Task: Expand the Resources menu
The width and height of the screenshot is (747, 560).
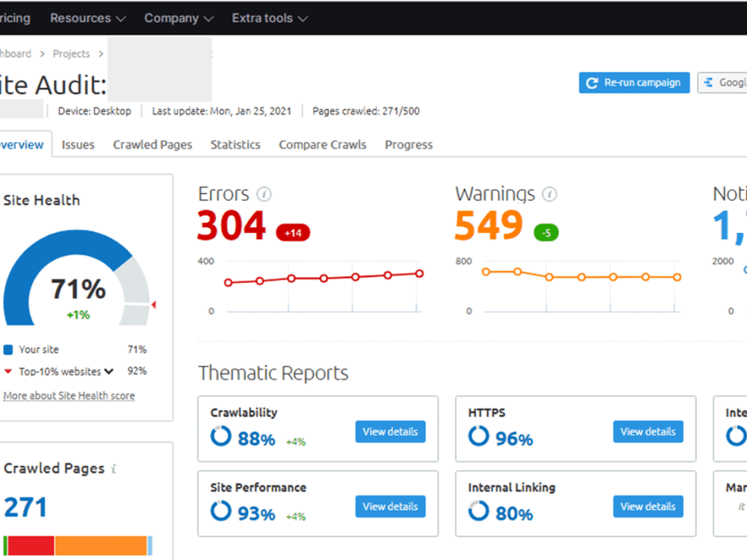Action: click(87, 18)
